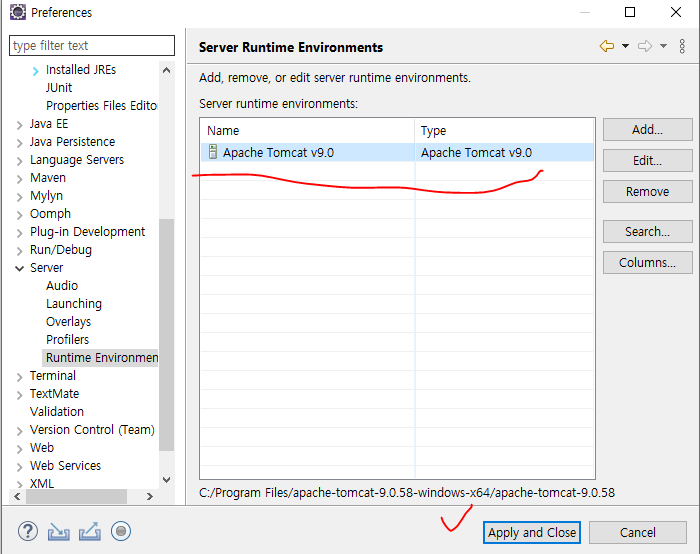Expand the Plug-in Development node
The width and height of the screenshot is (700, 554).
click(x=19, y=233)
